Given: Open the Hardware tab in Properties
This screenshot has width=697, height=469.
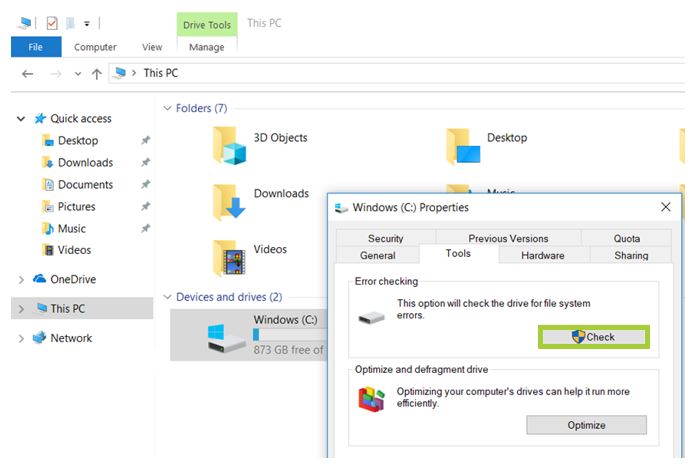Looking at the screenshot, I should 543,256.
